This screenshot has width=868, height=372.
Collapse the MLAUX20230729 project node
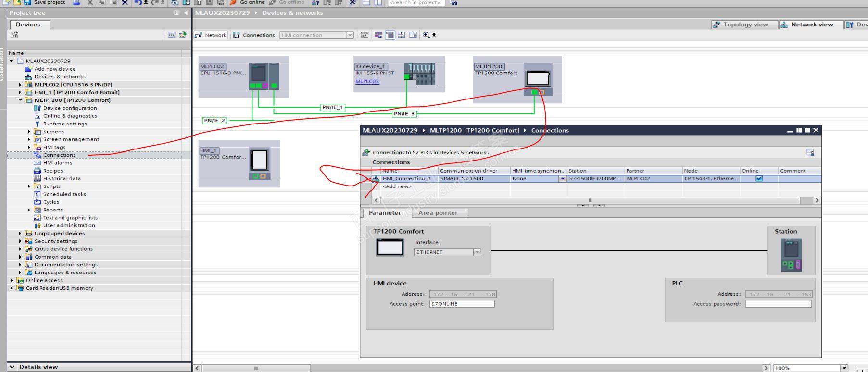[x=12, y=61]
